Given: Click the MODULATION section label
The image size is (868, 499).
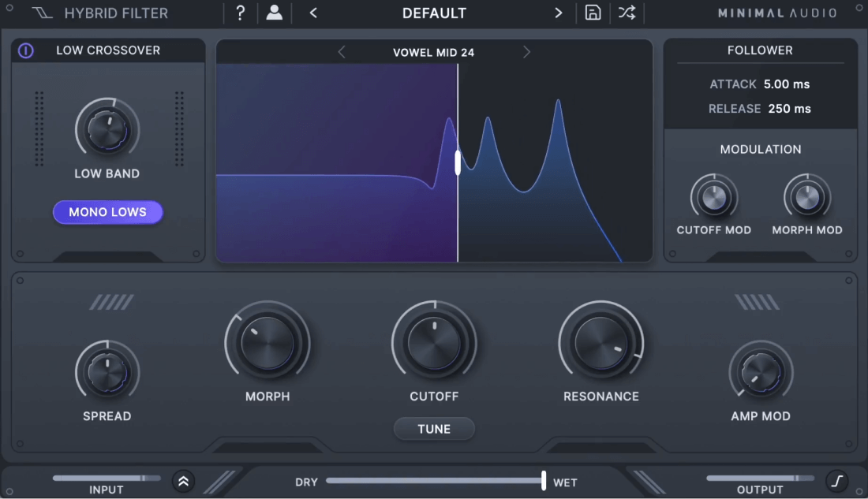Looking at the screenshot, I should point(761,149).
